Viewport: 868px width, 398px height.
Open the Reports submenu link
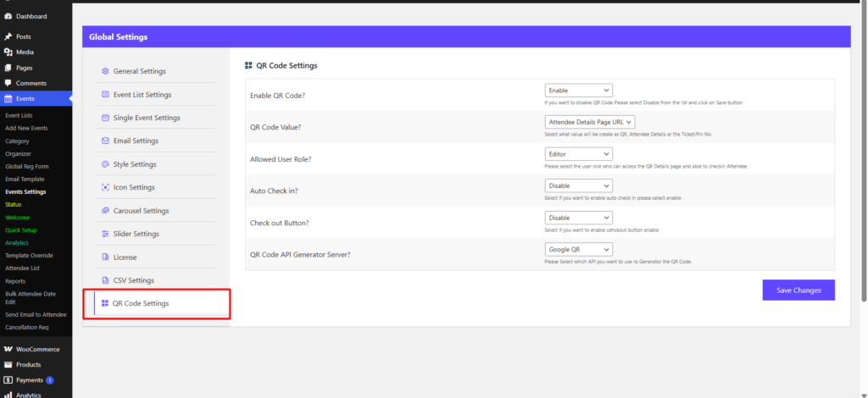click(x=15, y=281)
